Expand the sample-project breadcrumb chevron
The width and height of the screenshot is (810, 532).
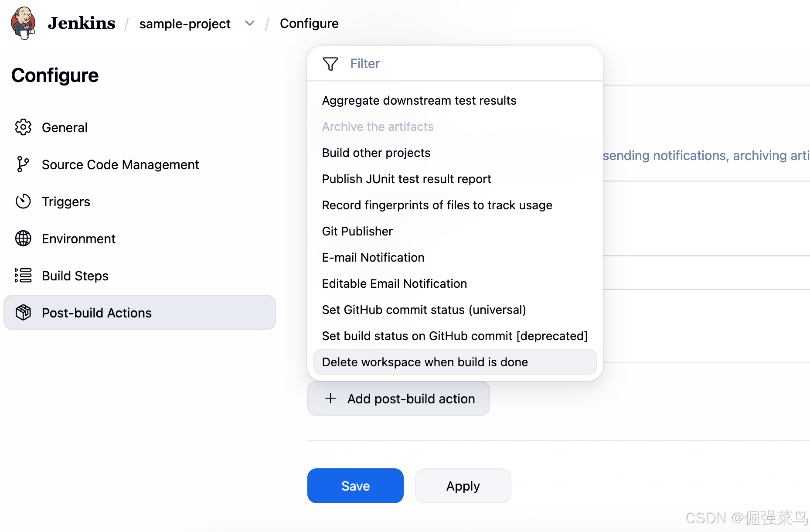249,23
